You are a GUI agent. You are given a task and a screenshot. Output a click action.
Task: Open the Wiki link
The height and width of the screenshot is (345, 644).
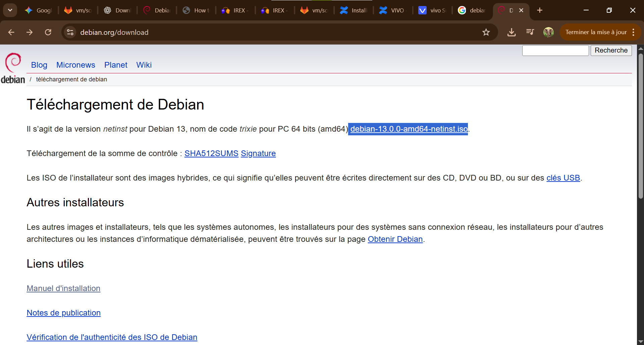click(144, 65)
